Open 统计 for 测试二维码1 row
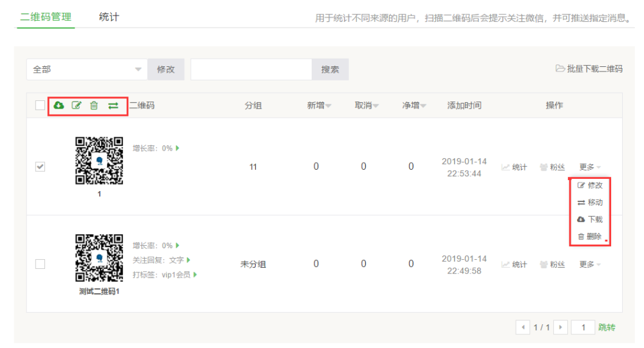 tap(514, 264)
